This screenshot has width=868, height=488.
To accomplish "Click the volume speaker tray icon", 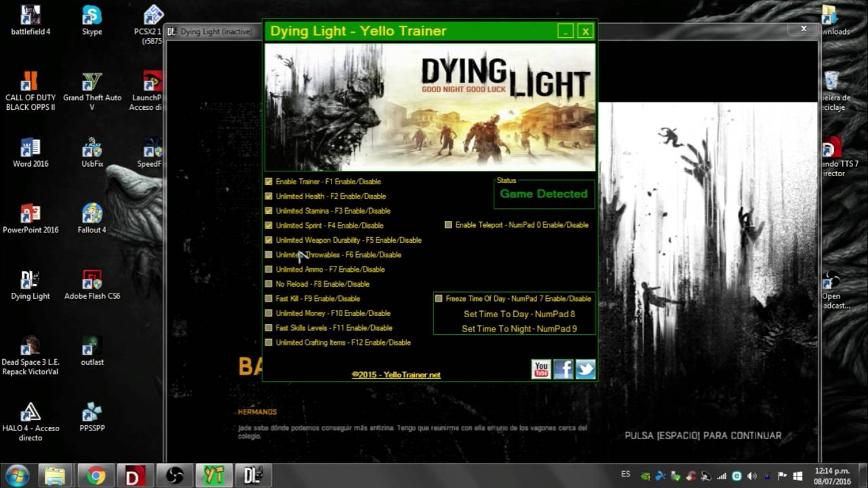I will [x=752, y=476].
